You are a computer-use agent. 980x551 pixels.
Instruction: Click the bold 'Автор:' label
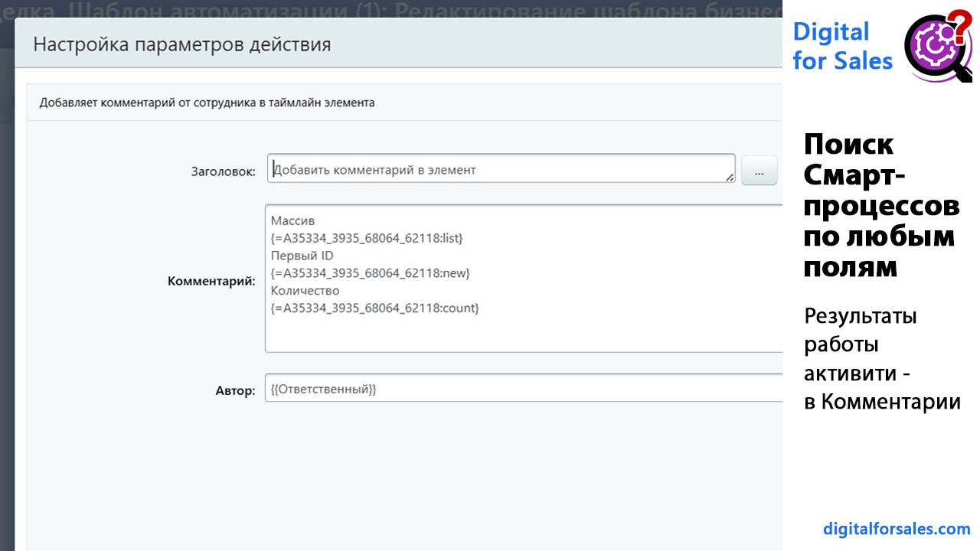point(235,391)
